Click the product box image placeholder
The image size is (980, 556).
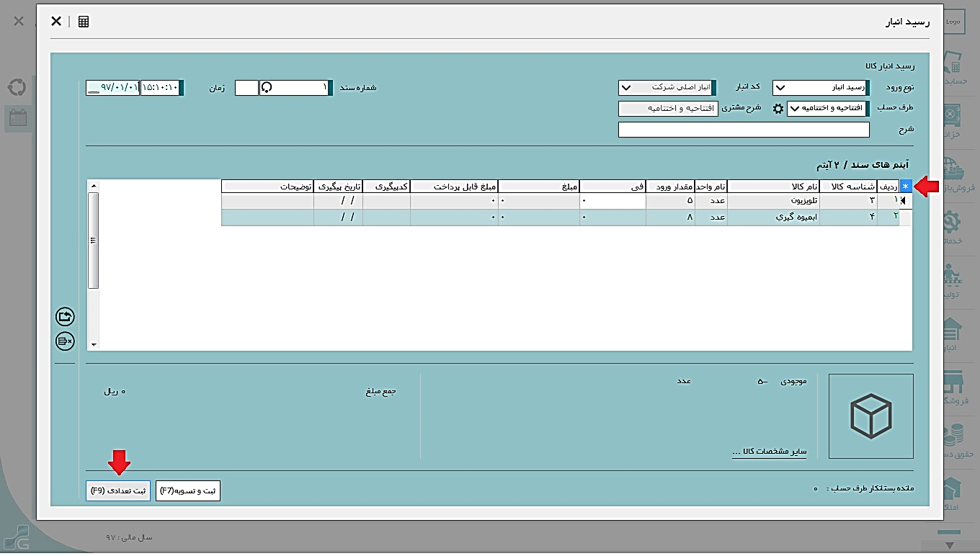click(x=870, y=416)
